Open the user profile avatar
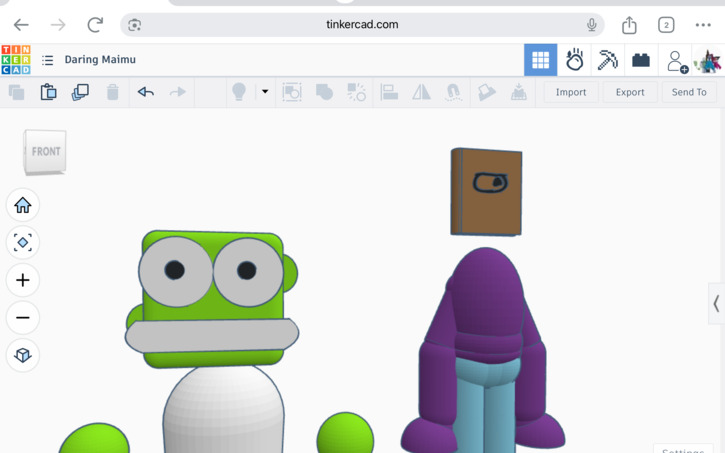This screenshot has height=453, width=725. [708, 61]
